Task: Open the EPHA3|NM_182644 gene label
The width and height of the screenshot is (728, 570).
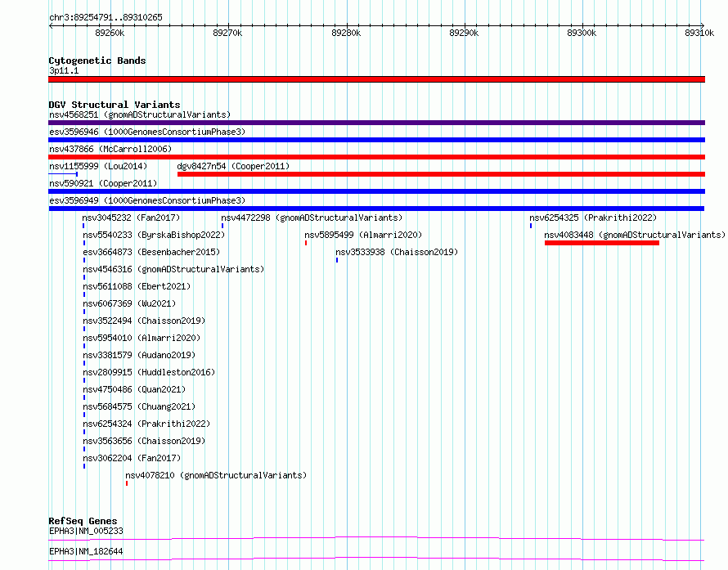Action: 86,551
